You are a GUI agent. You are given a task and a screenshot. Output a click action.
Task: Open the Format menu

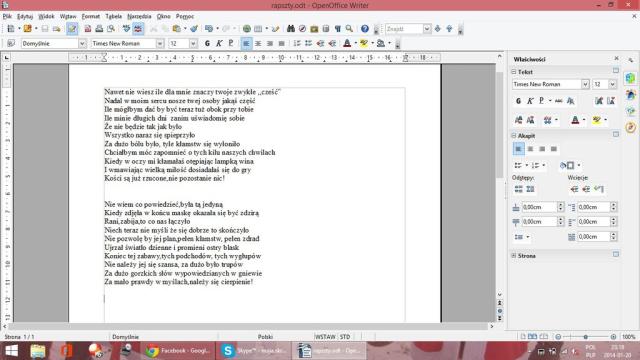[91, 16]
